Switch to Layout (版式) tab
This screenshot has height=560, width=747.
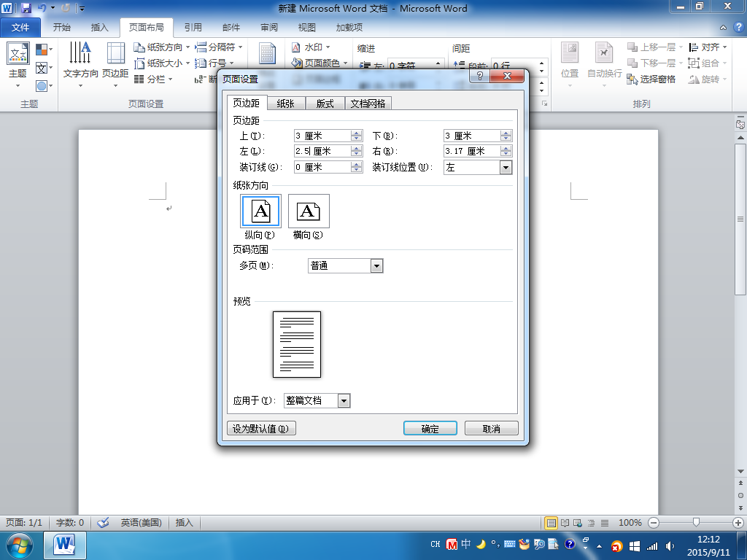pyautogui.click(x=325, y=104)
